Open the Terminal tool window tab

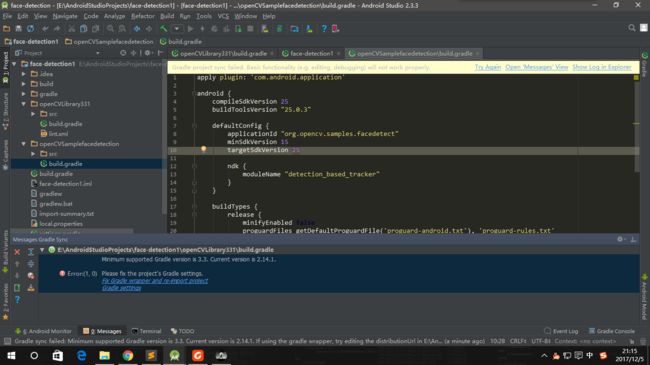[146, 331]
